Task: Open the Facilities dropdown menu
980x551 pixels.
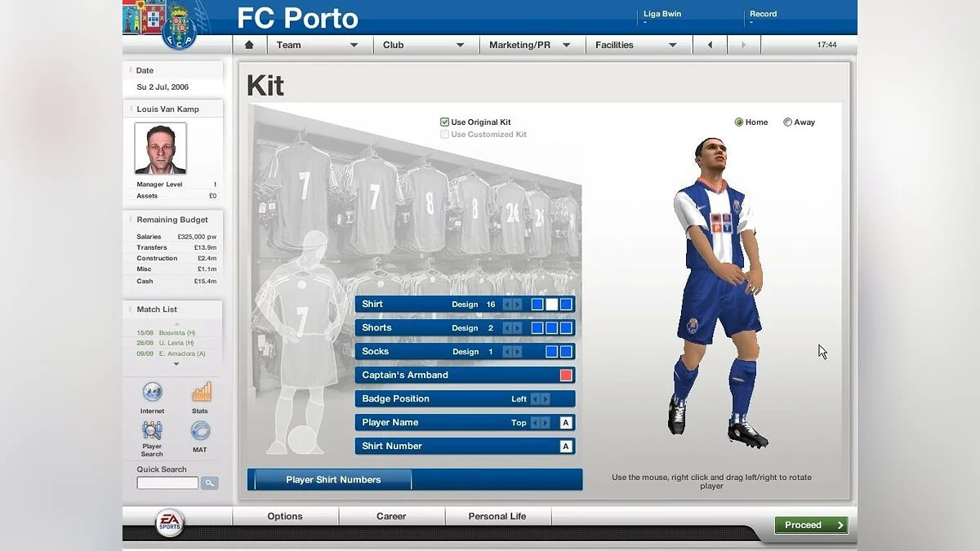Action: [639, 45]
